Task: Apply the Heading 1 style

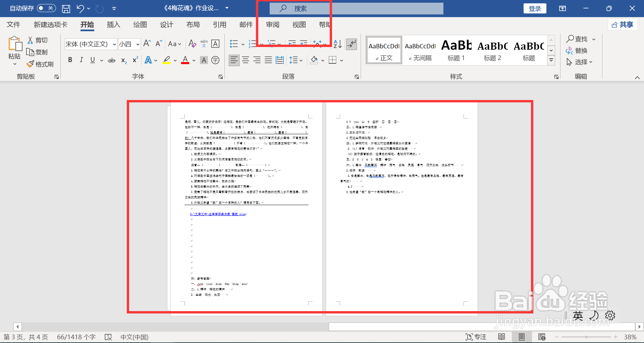Action: click(456, 50)
